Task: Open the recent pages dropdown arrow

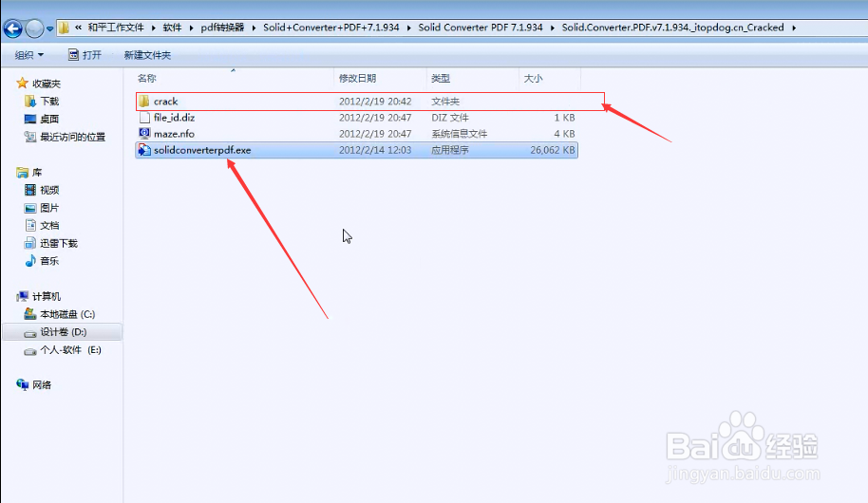Action: (49, 28)
